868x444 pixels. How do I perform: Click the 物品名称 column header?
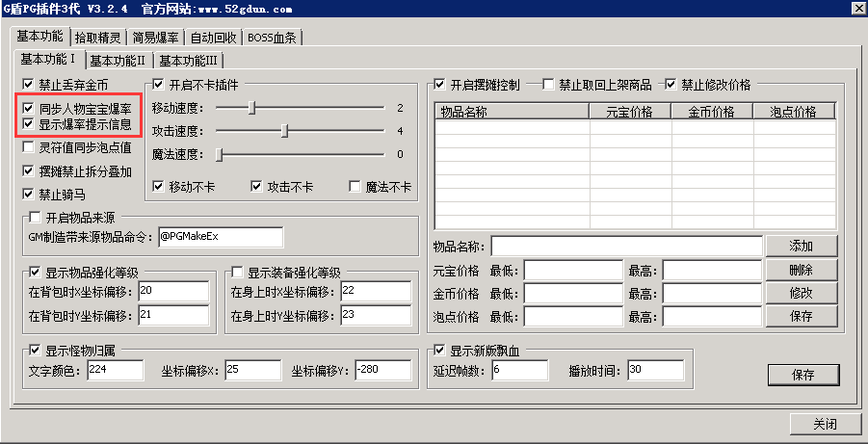tap(513, 112)
